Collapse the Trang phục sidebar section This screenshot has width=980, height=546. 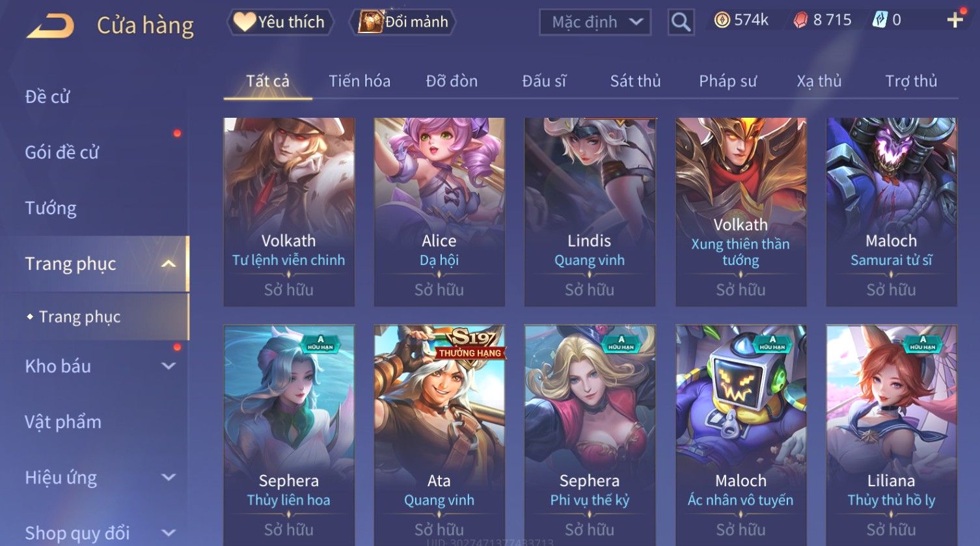168,264
